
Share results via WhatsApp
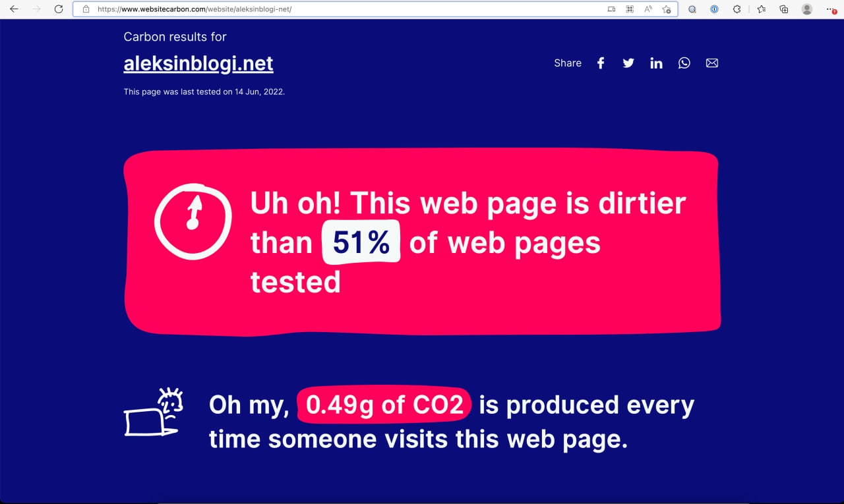point(684,63)
